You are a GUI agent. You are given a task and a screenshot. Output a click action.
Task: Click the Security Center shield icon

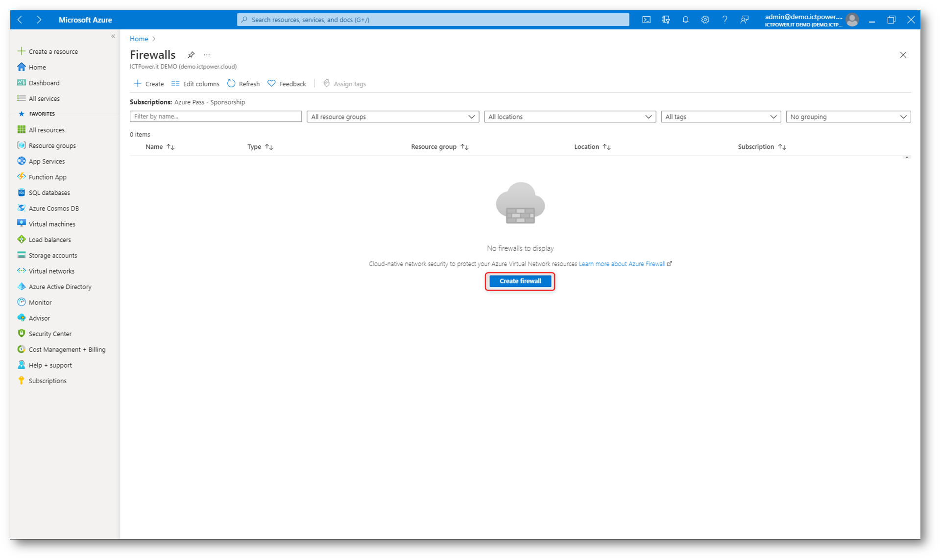point(21,333)
